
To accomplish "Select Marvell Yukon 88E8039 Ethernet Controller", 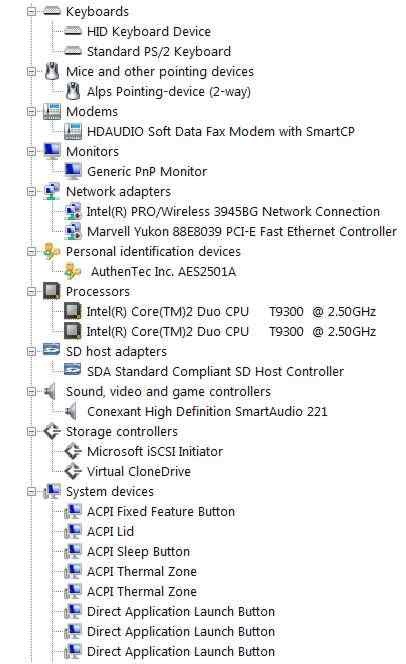I will click(x=242, y=231).
